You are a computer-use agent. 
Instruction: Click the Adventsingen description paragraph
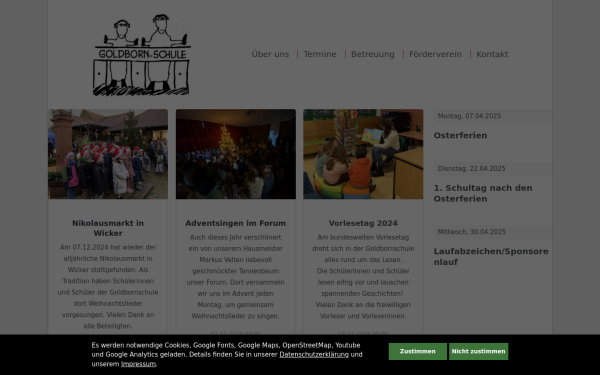click(x=236, y=277)
